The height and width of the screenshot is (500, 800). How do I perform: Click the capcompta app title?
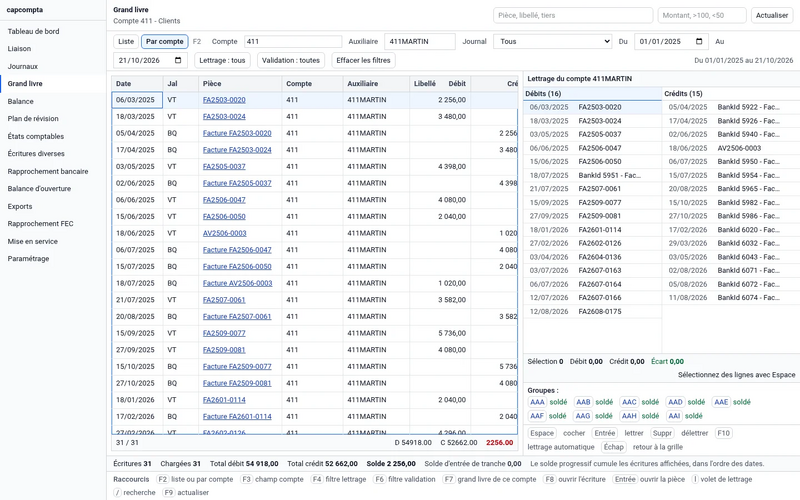pyautogui.click(x=24, y=10)
